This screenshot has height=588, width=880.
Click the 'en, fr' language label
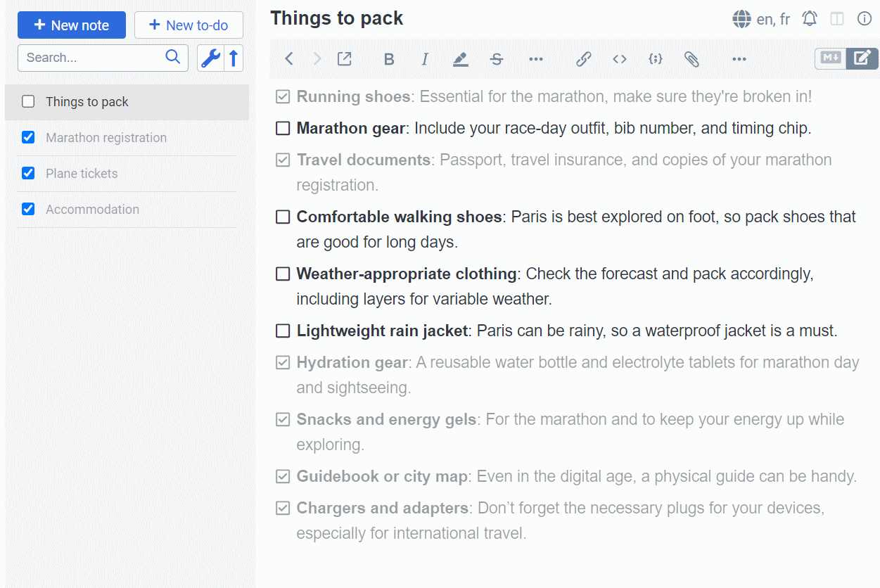(773, 20)
